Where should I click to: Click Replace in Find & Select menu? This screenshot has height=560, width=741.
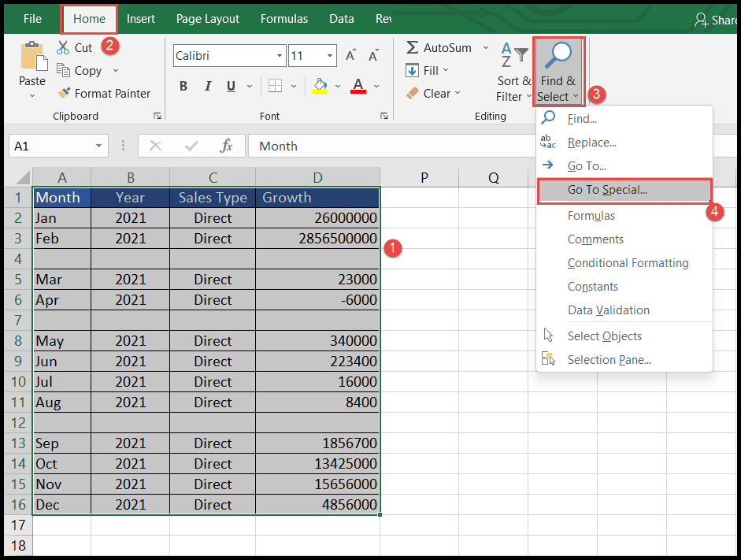[591, 143]
